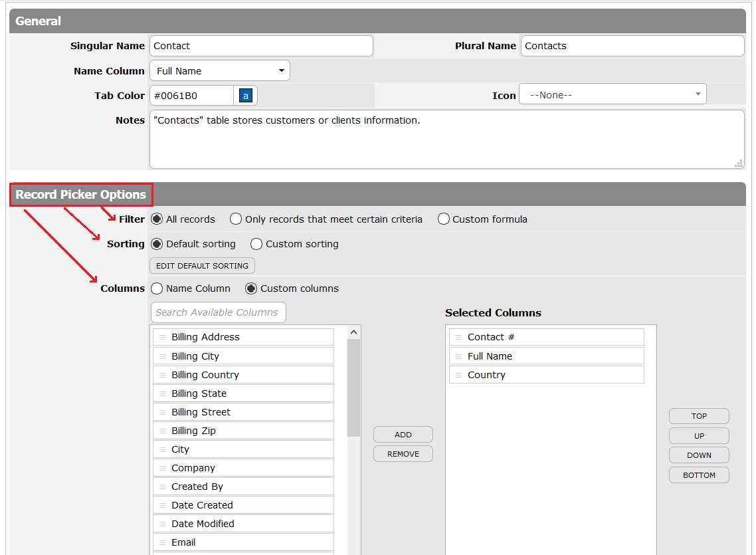Click the ADD button
The height and width of the screenshot is (555, 756).
[403, 435]
